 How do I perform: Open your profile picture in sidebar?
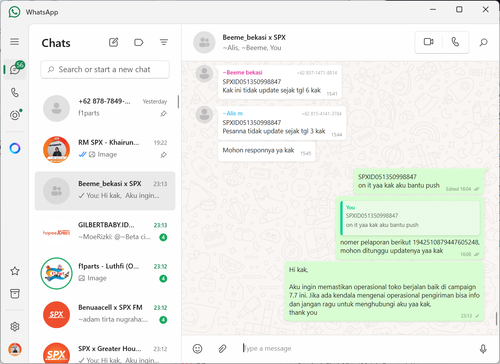tap(15, 349)
